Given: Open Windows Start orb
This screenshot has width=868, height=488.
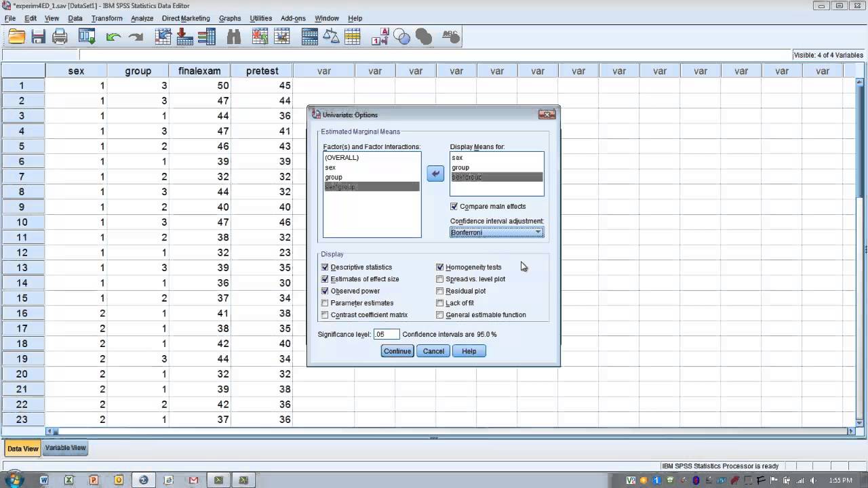Looking at the screenshot, I should pyautogui.click(x=14, y=480).
